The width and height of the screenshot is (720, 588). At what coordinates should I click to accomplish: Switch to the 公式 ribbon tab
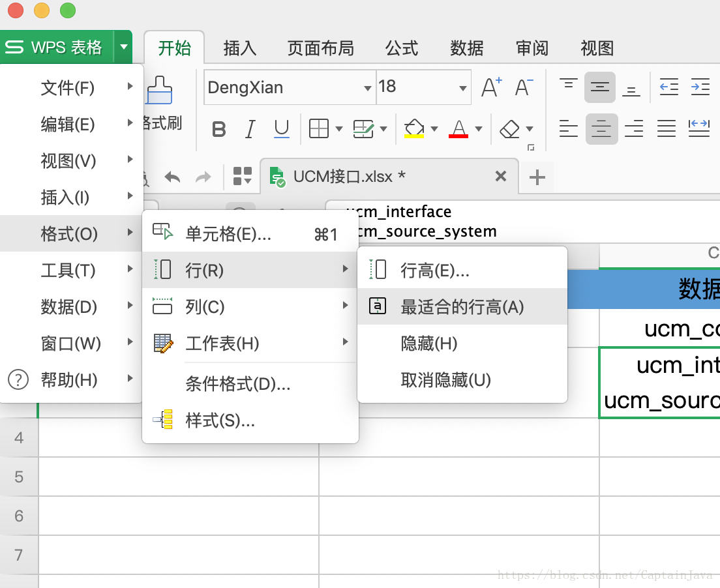401,48
